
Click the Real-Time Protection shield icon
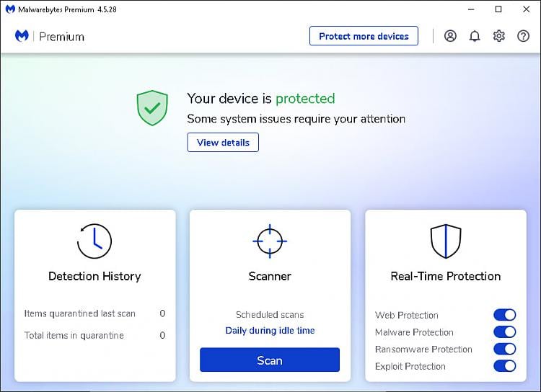446,241
